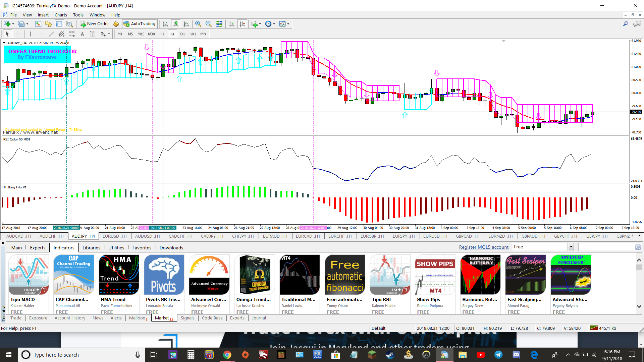
Task: Switch chart to Bar Chart type
Action: tap(165, 24)
